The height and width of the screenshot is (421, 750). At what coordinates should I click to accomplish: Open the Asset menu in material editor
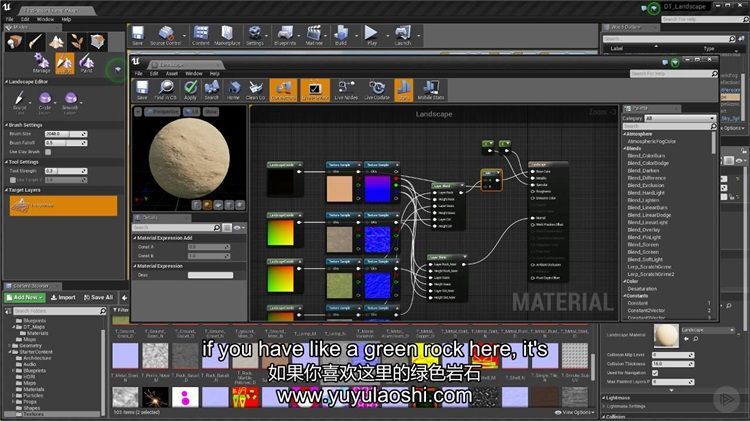172,74
